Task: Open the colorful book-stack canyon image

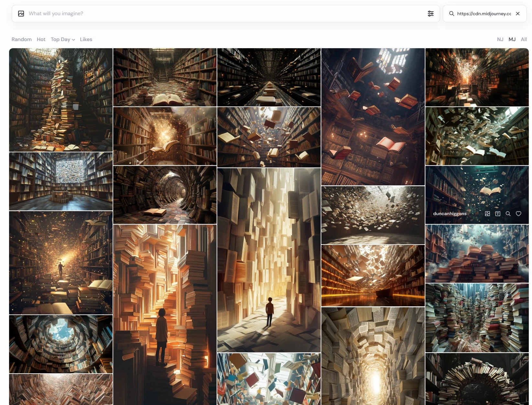Action: click(x=477, y=318)
